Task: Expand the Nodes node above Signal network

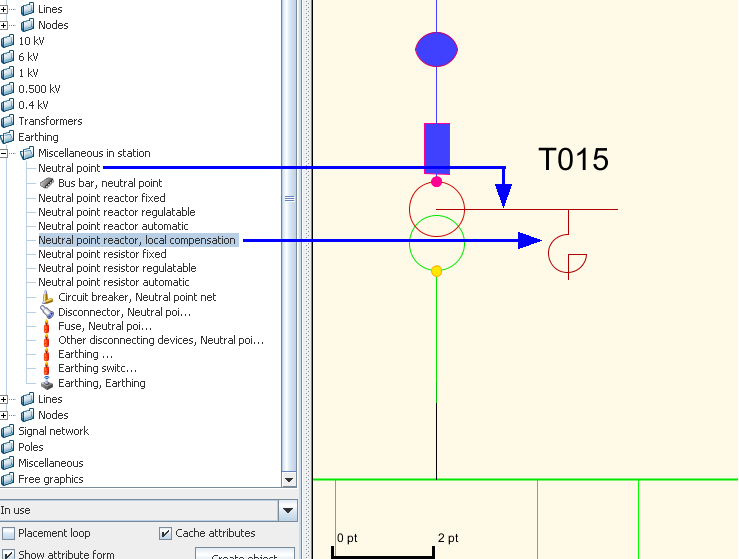Action: [x=4, y=415]
